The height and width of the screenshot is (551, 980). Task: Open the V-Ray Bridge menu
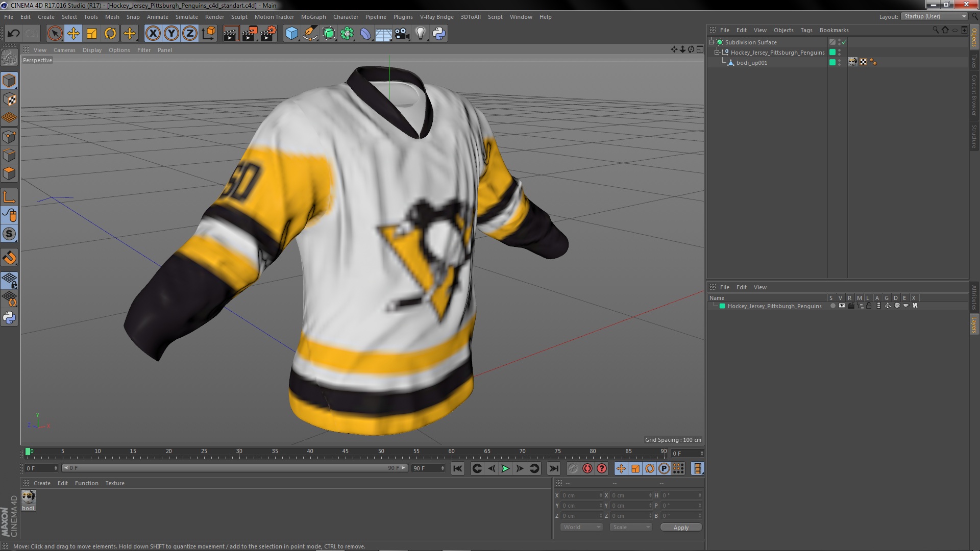[x=436, y=17]
